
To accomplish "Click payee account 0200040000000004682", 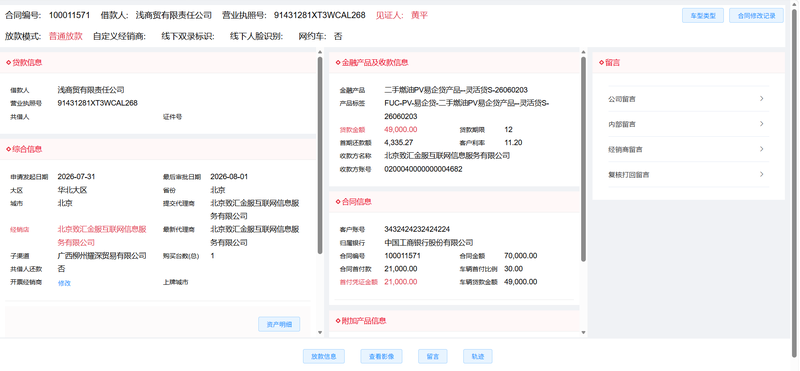I will pos(423,169).
